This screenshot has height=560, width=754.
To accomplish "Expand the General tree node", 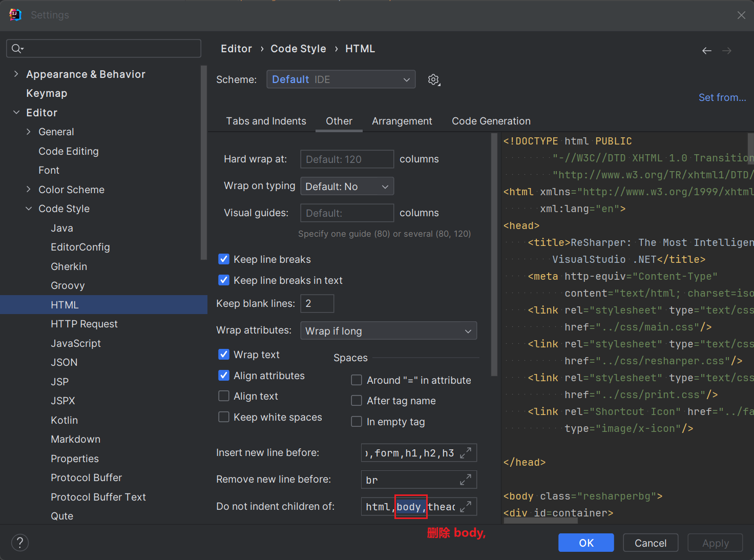I will pyautogui.click(x=28, y=132).
